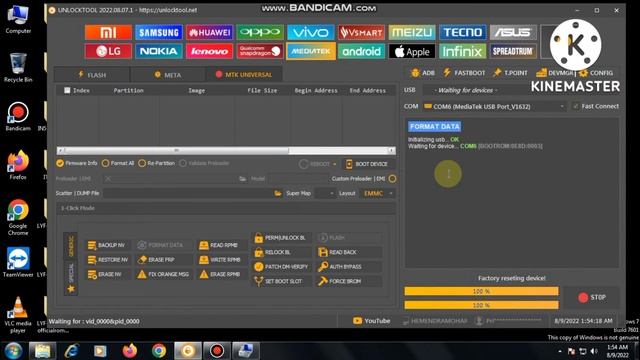Click the RESTORE NV button
This screenshot has height=360, width=640.
[108, 260]
